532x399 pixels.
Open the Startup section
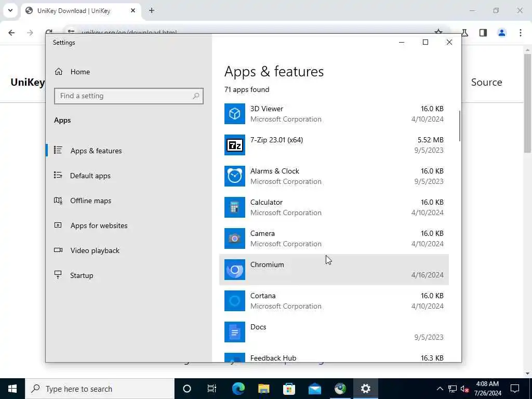coord(129,275)
